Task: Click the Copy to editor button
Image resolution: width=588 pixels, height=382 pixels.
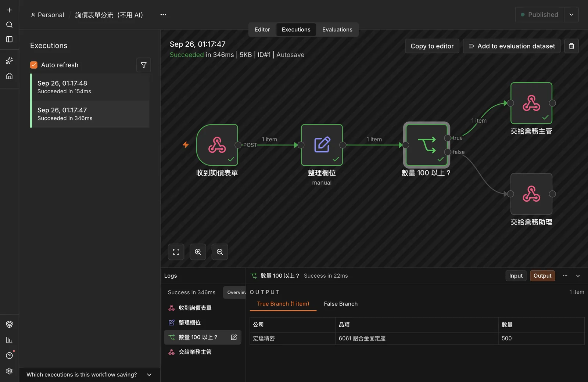Action: point(432,46)
